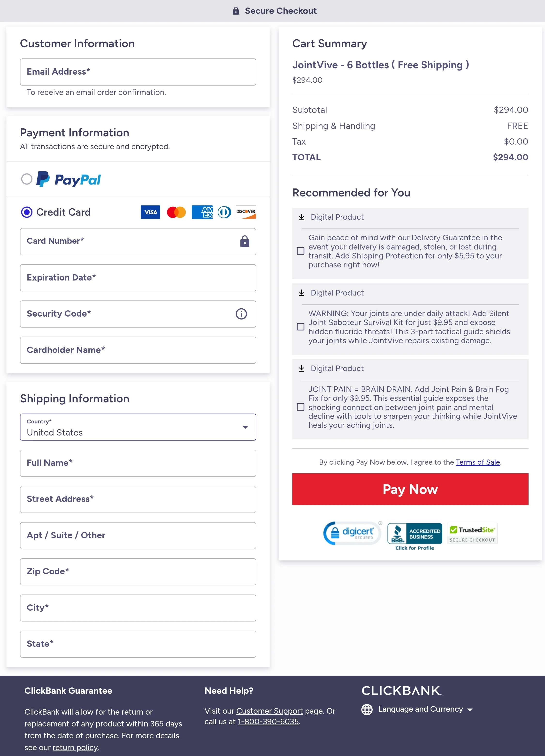This screenshot has height=756, width=545.
Task: Click the Email Address input field
Action: (138, 72)
